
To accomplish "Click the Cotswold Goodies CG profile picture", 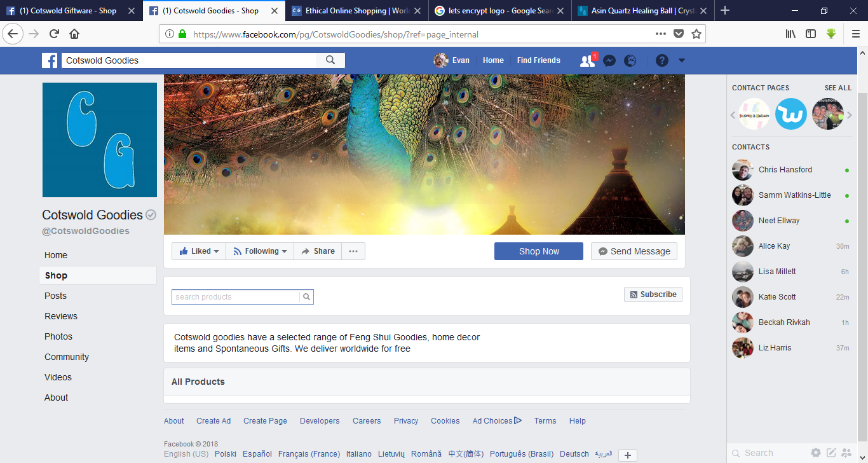I will (x=100, y=140).
